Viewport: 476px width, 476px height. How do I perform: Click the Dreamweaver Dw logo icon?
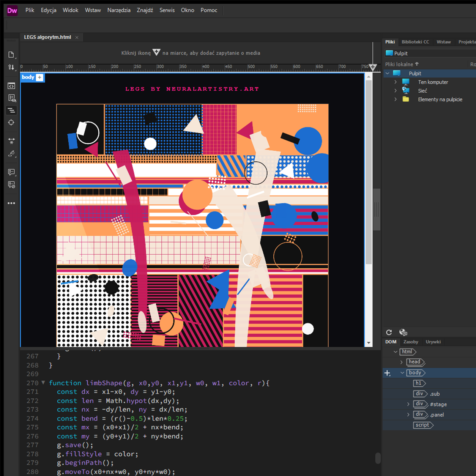(12, 10)
